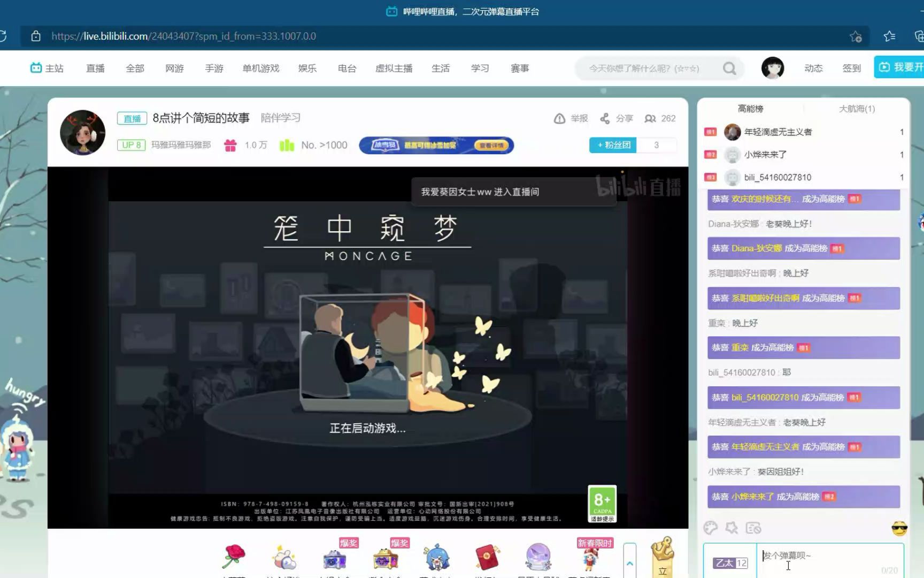This screenshot has width=924, height=578.
Task: Click streamer name 玛雅玛雅玛雅那
Action: click(181, 145)
